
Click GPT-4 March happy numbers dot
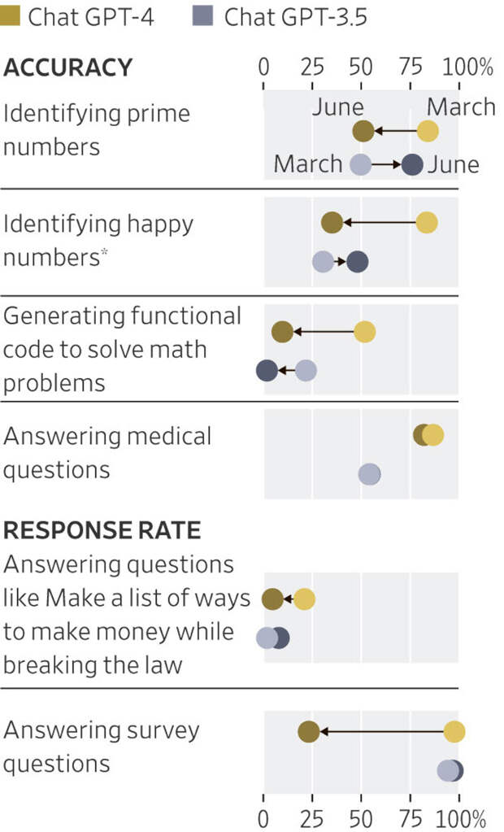427,222
